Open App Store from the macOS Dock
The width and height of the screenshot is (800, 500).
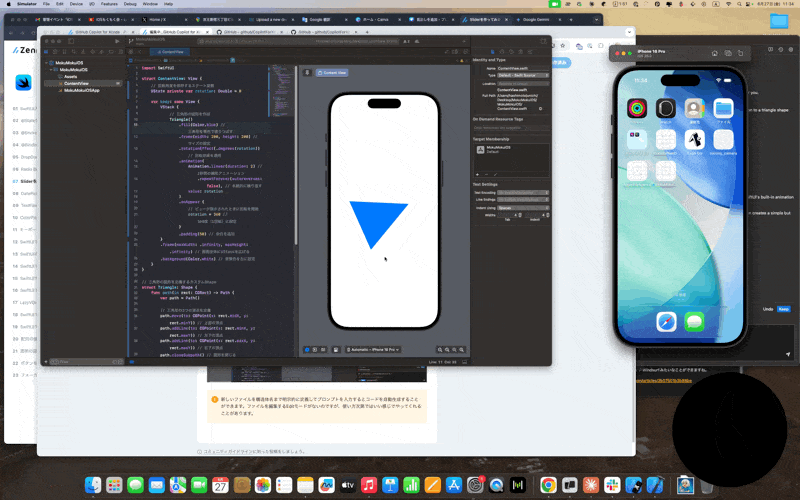pos(454,485)
